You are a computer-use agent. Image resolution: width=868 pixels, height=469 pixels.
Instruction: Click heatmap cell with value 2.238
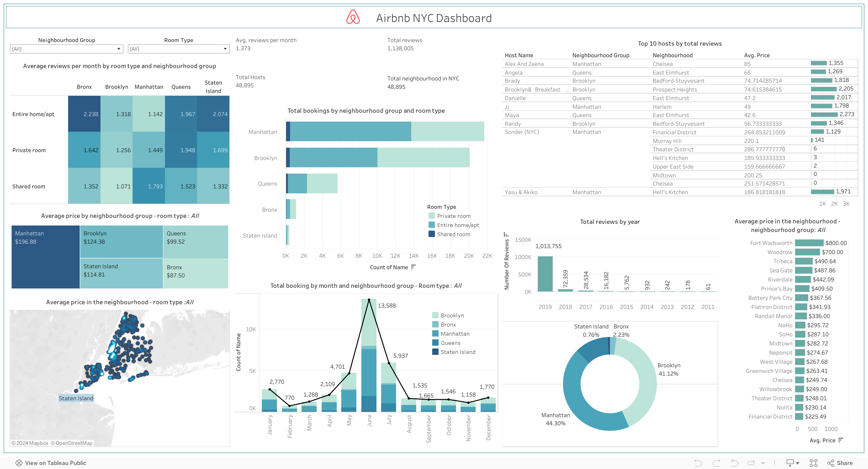point(84,114)
